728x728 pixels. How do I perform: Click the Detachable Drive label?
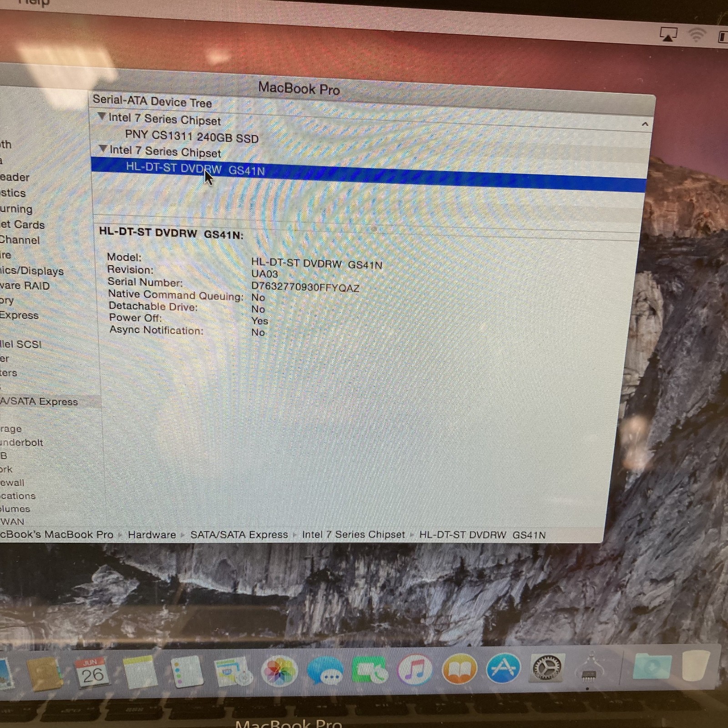point(153,306)
